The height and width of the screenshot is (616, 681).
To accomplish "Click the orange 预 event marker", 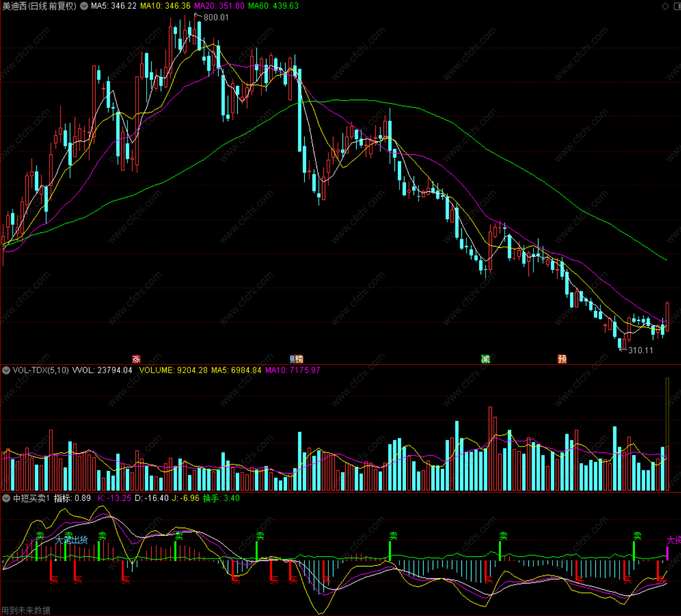I will click(x=562, y=359).
